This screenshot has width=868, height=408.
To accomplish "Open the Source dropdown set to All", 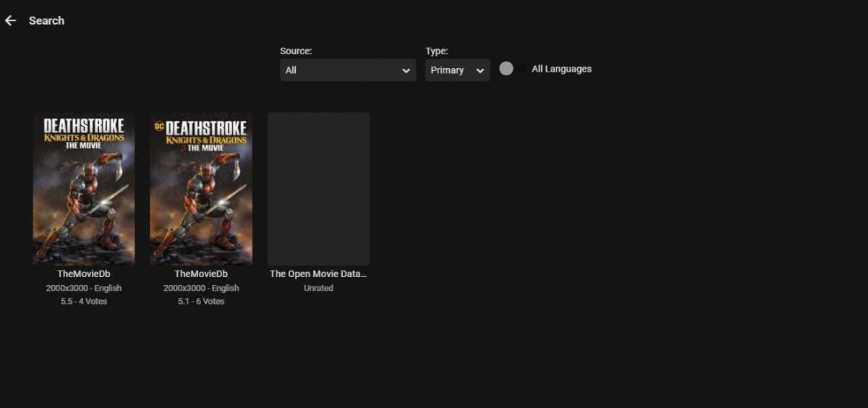I will click(x=348, y=70).
